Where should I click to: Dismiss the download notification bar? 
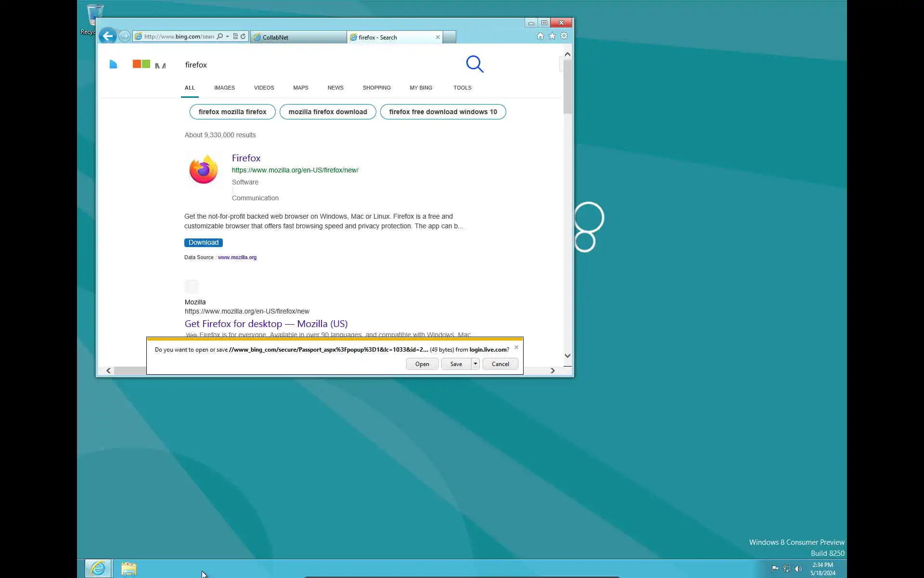516,347
